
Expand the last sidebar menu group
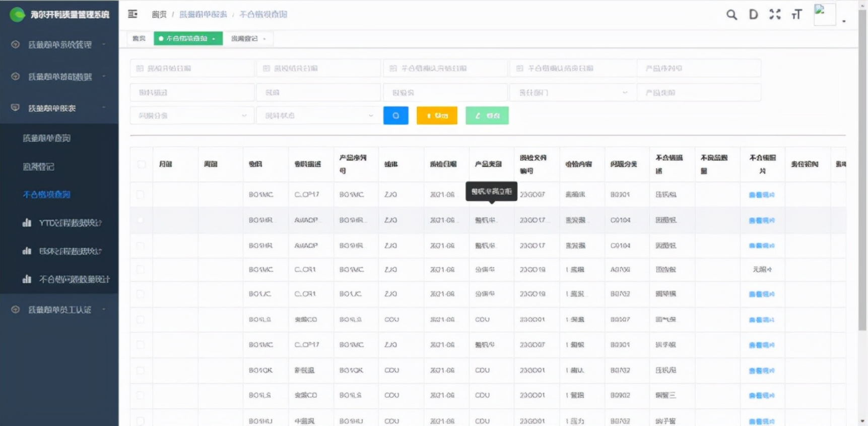(x=59, y=310)
